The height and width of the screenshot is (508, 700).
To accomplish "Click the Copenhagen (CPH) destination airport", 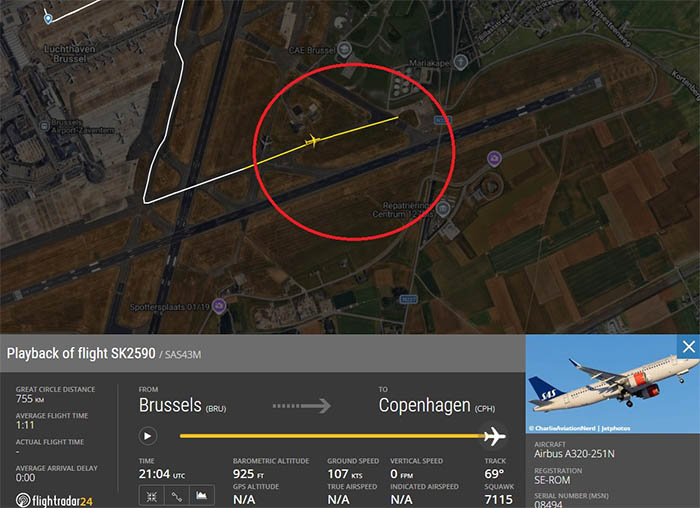I will [437, 405].
